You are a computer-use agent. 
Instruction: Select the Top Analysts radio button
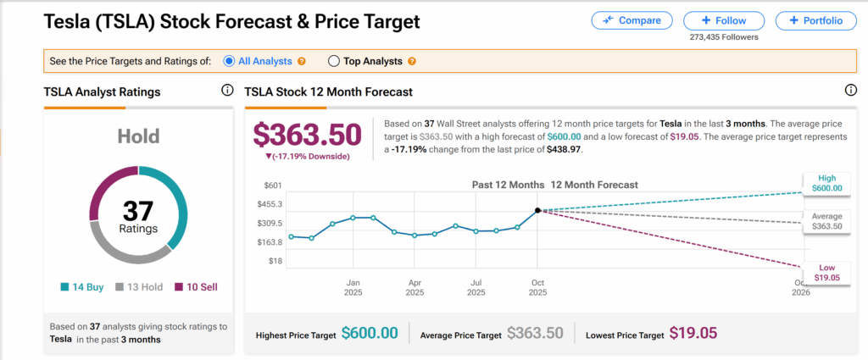[x=333, y=61]
